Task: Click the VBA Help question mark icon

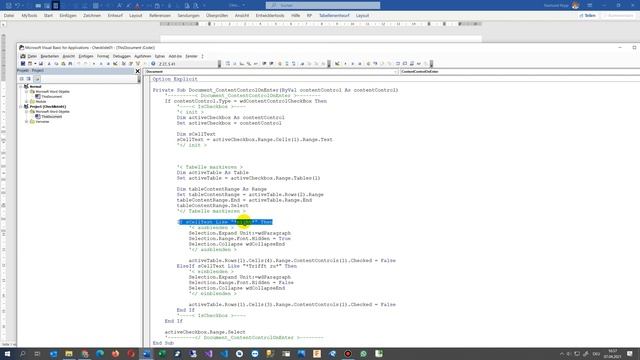Action: click(153, 64)
